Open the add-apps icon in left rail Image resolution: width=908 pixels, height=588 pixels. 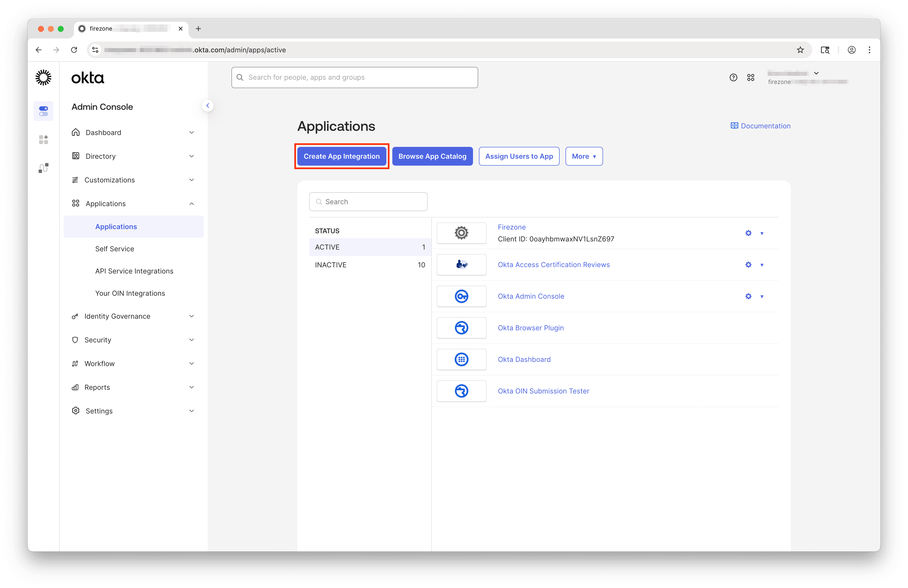pyautogui.click(x=43, y=139)
